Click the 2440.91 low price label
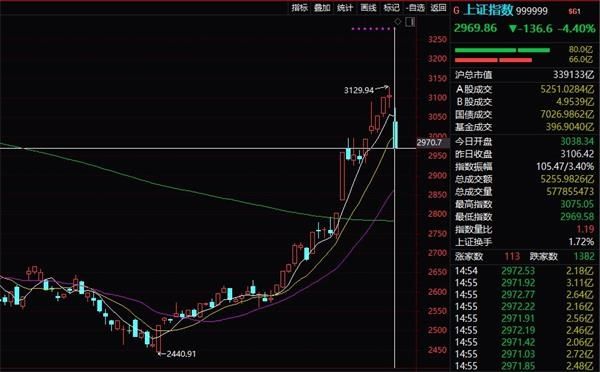Viewport: 600px width, 372px height. pyautogui.click(x=181, y=354)
